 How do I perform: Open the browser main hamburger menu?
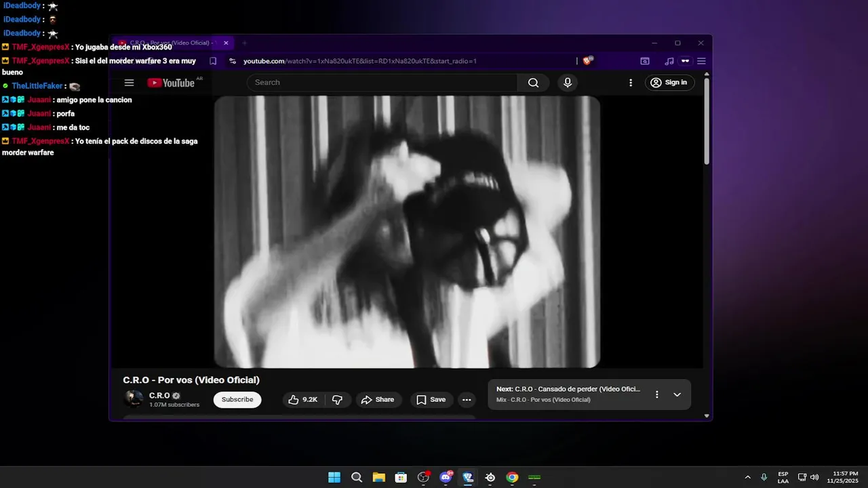click(701, 61)
